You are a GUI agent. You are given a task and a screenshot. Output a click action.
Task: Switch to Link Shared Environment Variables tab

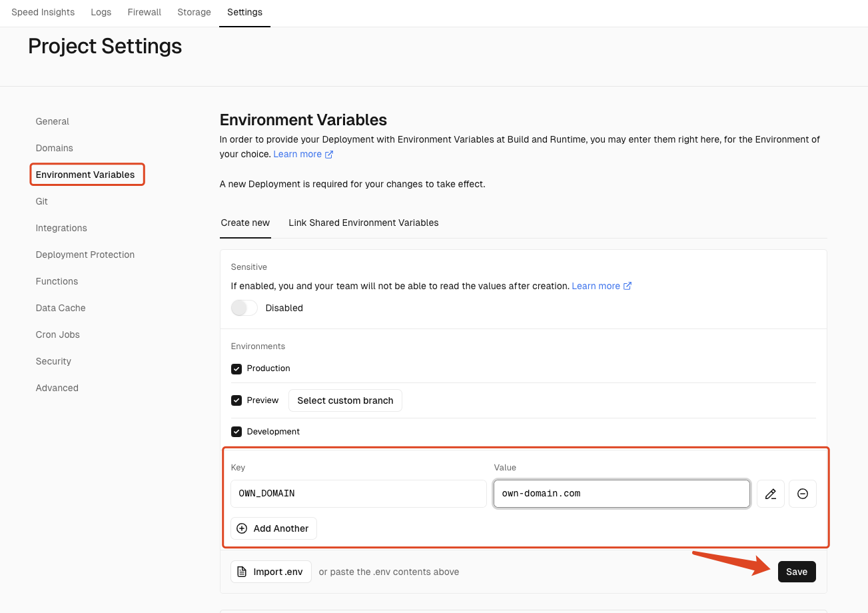click(364, 223)
